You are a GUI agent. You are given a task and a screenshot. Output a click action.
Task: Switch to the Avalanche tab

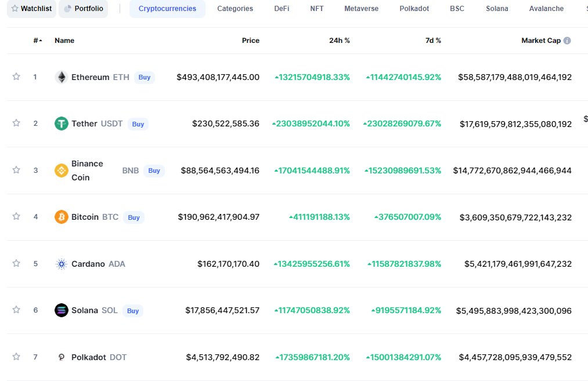(546, 8)
